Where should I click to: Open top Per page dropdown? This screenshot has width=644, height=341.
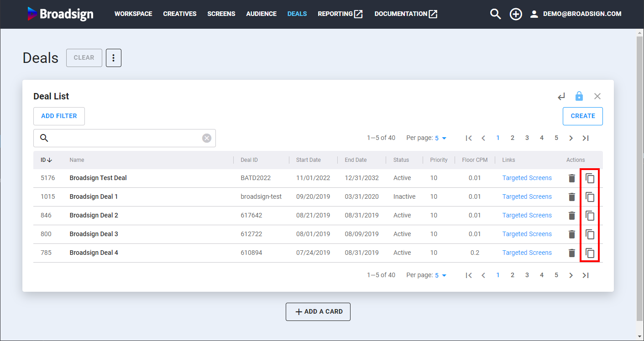[441, 138]
